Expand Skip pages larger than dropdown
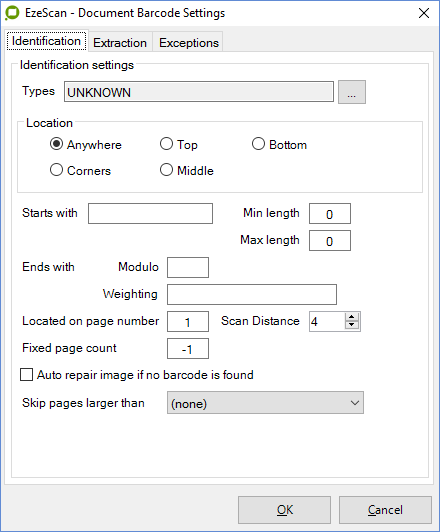Viewport: 440px width, 532px height. [x=265, y=403]
